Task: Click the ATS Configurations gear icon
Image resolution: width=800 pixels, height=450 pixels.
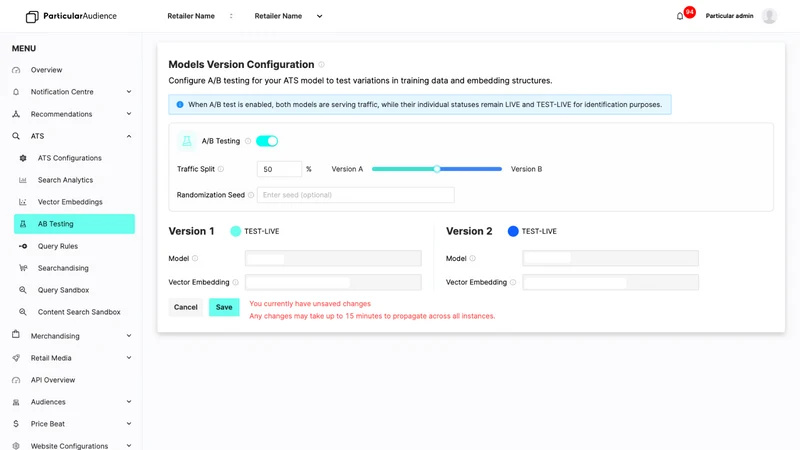Action: [23, 158]
